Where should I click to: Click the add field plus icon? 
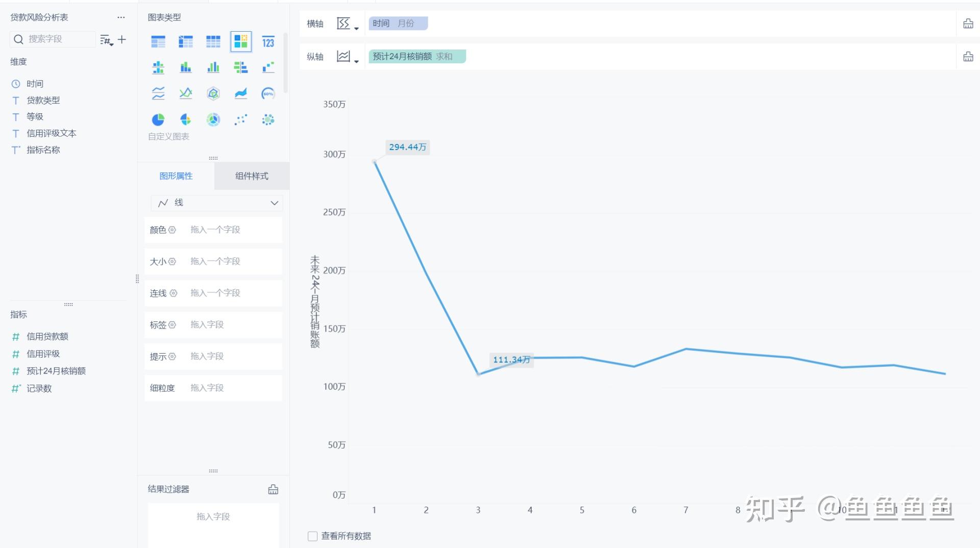coord(122,39)
